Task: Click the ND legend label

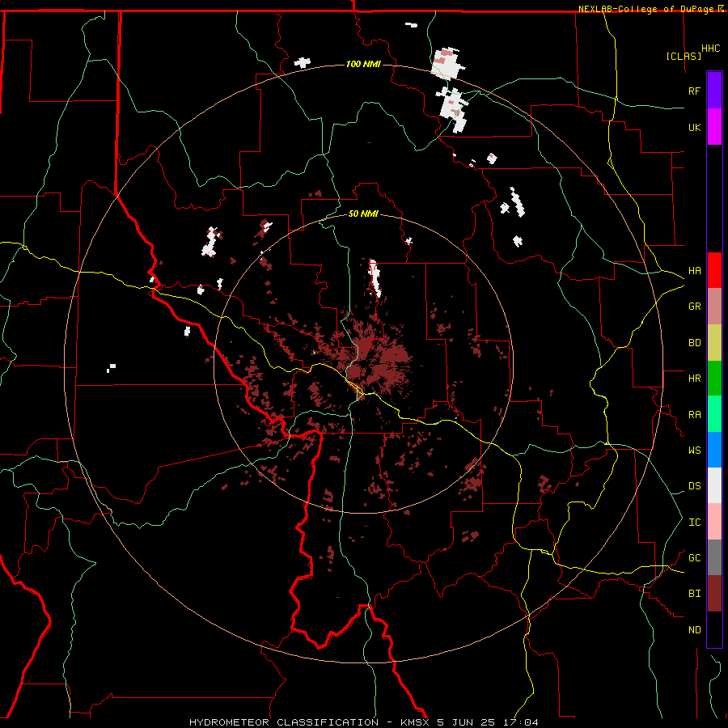Action: coord(695,630)
